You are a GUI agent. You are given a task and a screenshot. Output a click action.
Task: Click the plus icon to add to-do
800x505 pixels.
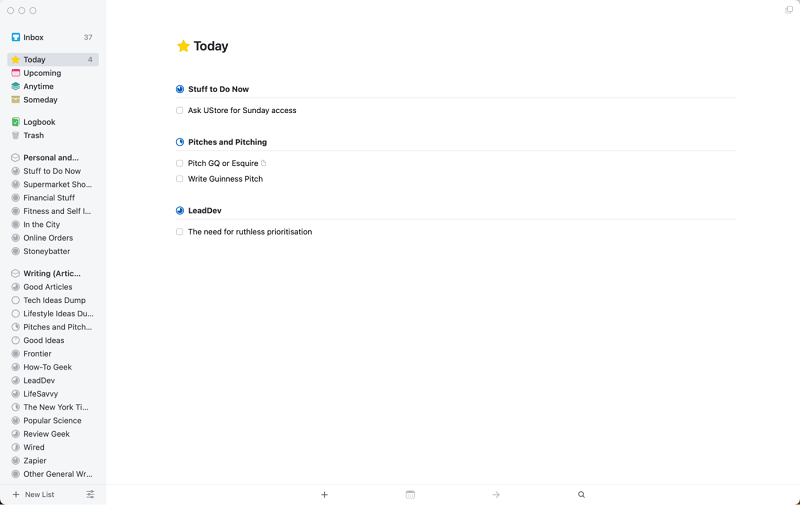(x=324, y=494)
